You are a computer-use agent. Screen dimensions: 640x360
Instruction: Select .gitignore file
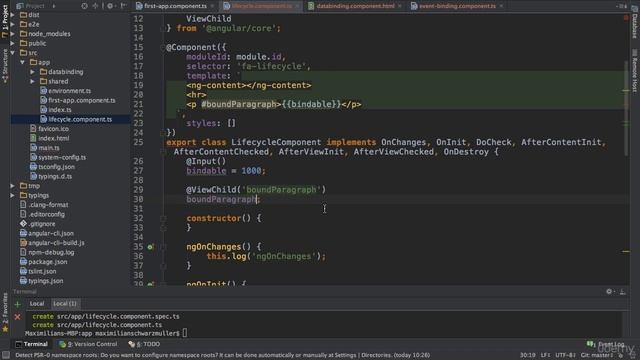tap(38, 224)
